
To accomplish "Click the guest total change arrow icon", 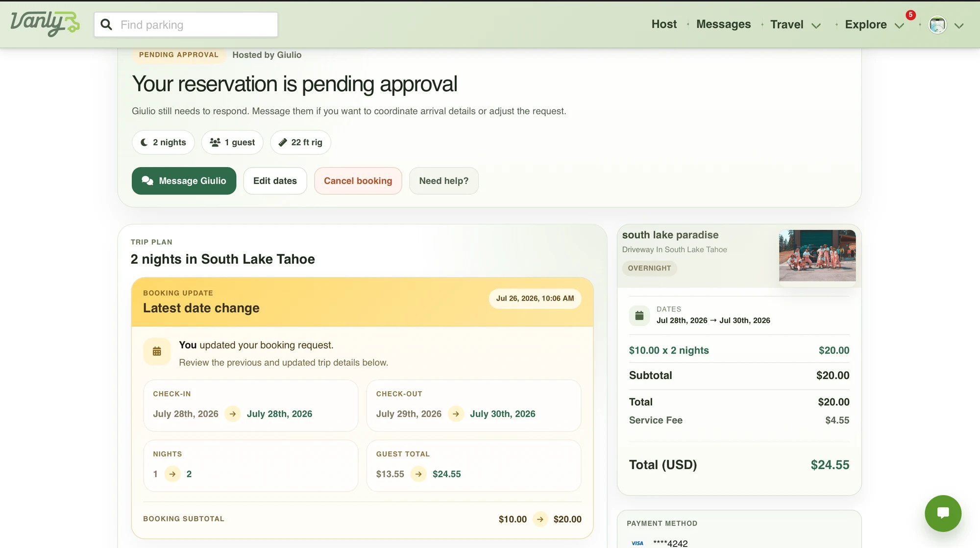I will pos(418,474).
